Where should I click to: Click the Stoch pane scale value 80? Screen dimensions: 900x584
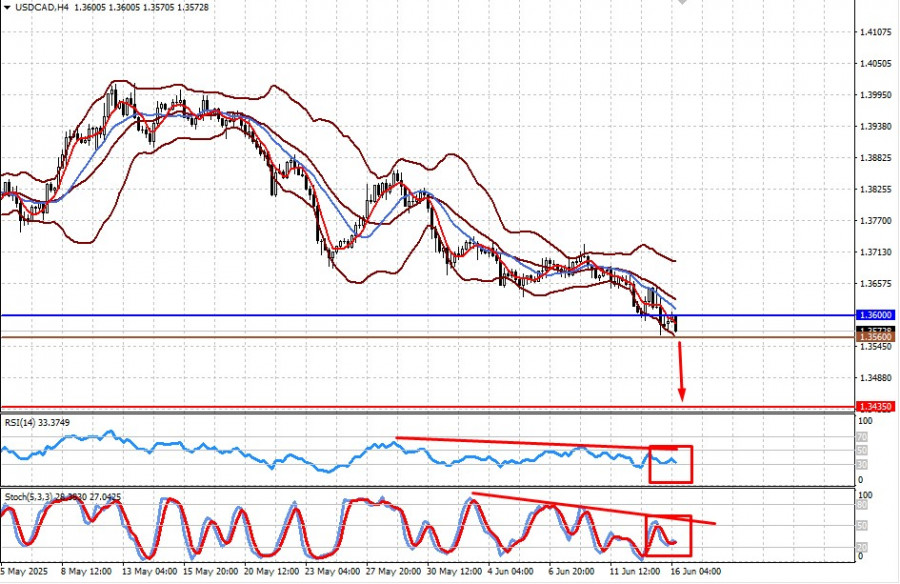point(862,506)
